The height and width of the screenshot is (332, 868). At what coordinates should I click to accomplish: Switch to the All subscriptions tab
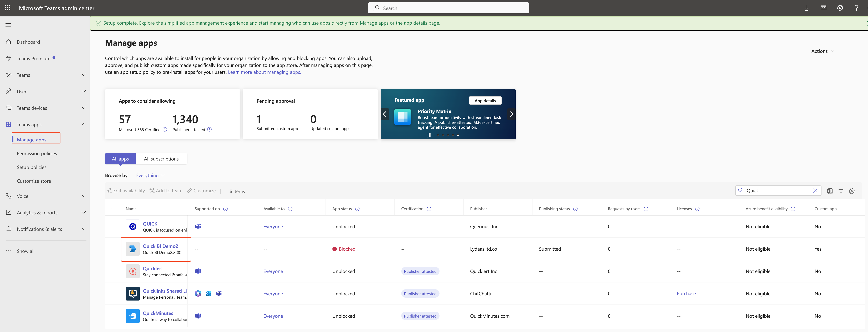pos(161,159)
